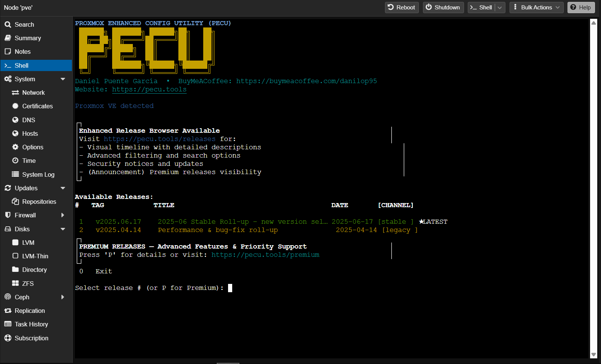
Task: Open the Shell button dropdown arrow
Action: pos(500,8)
